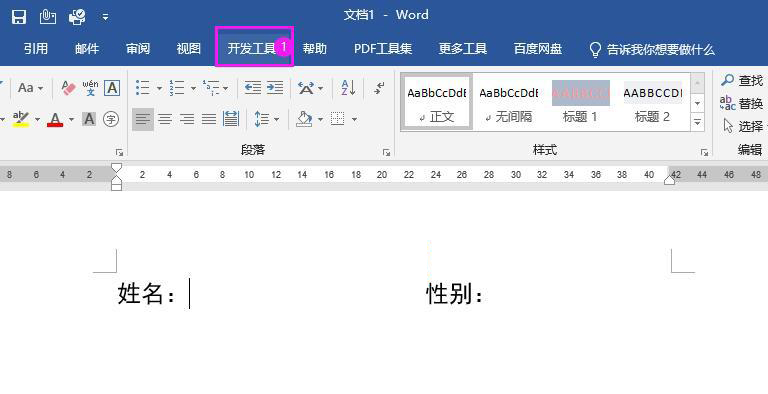This screenshot has height=394, width=768.
Task: Switch to the 审阅 tab
Action: tap(138, 49)
